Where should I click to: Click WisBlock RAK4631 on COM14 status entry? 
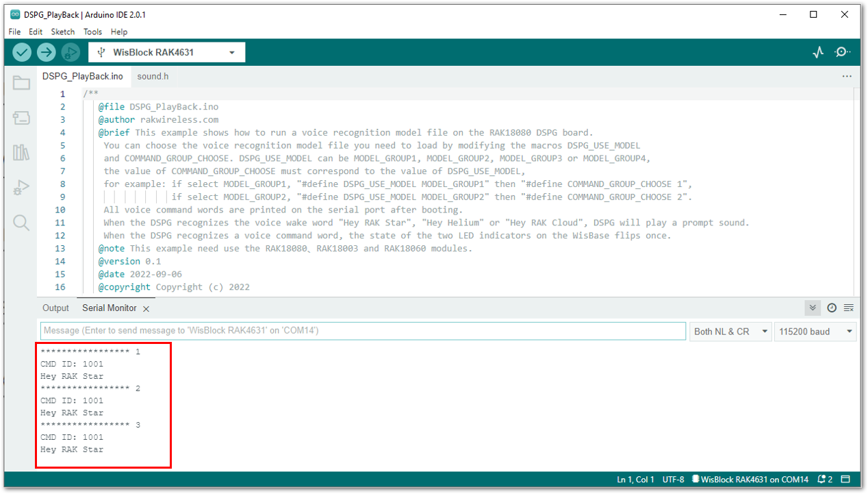click(x=750, y=480)
